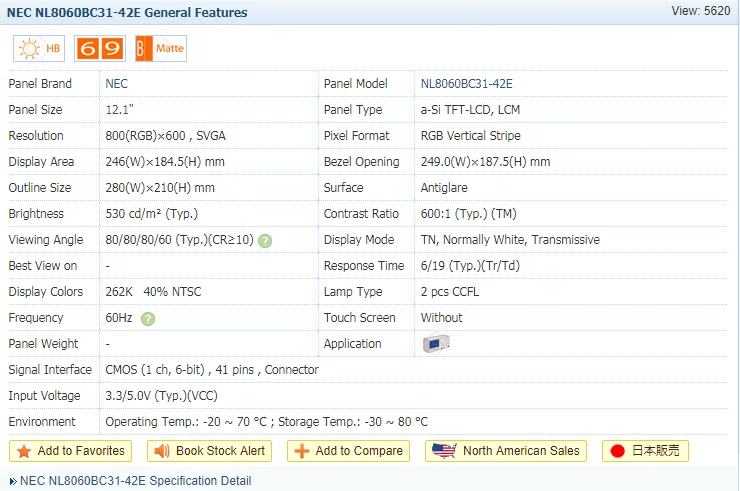Select the 800(RGB)×600 , SVGA resolution value
This screenshot has height=491, width=740.
(165, 135)
